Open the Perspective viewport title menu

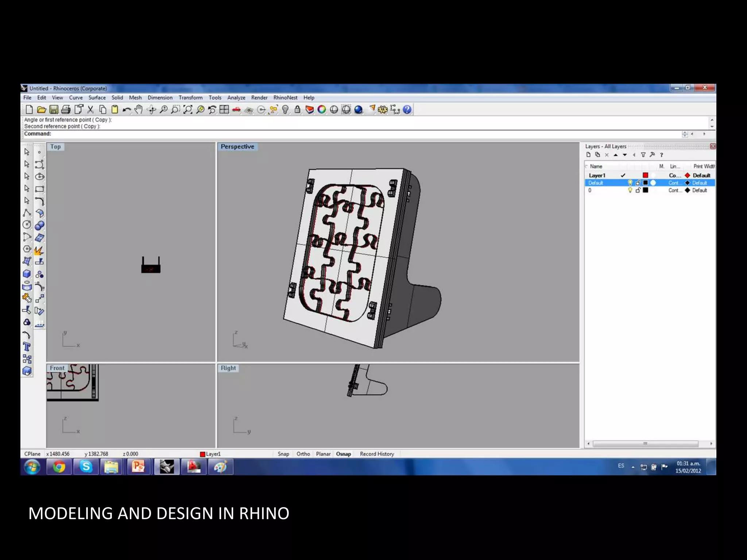[237, 147]
